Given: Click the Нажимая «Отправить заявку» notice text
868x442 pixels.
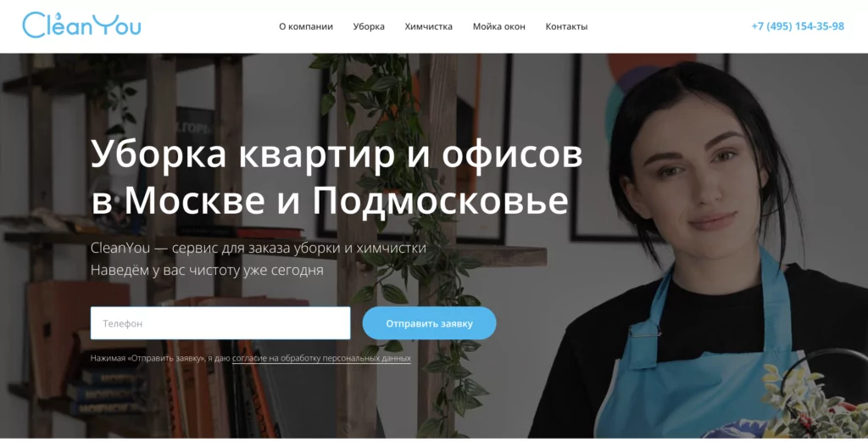Looking at the screenshot, I should [x=160, y=358].
